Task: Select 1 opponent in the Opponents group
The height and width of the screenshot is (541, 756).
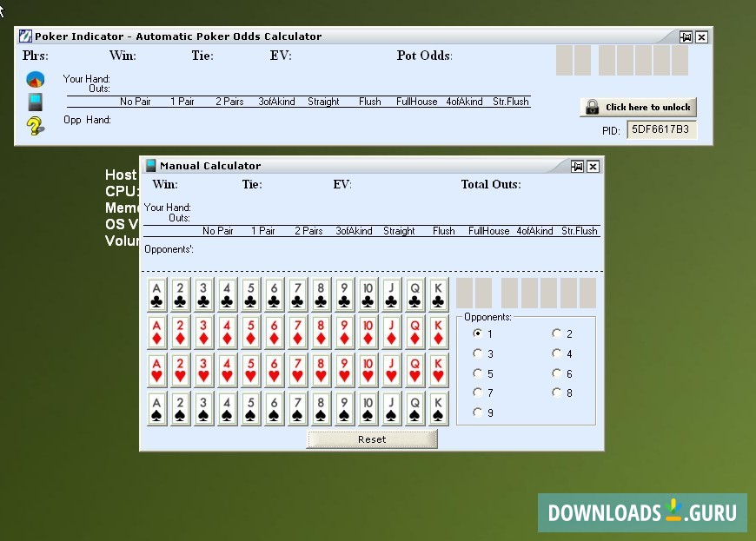Action: pyautogui.click(x=478, y=333)
